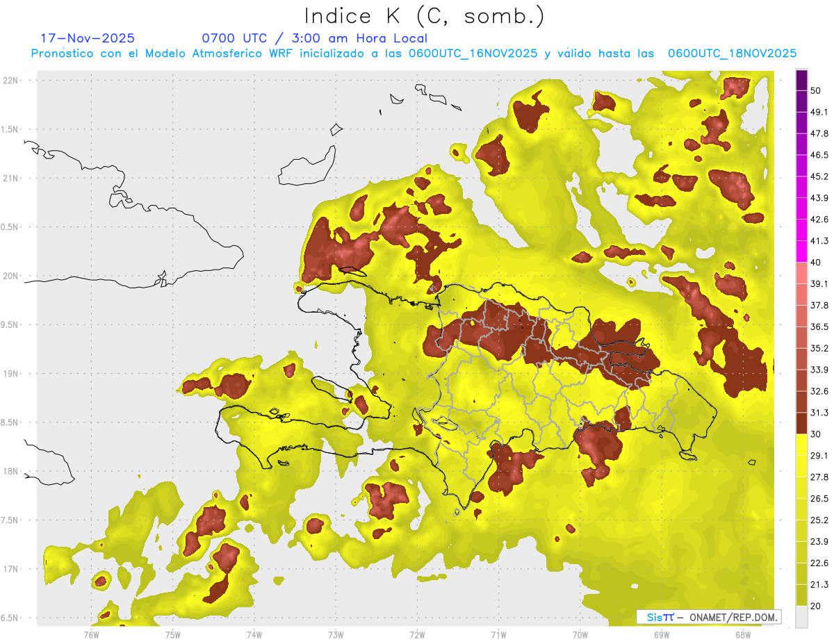Pick the dark purple colorbar segment above 50
The image size is (834, 644).
pos(801,80)
